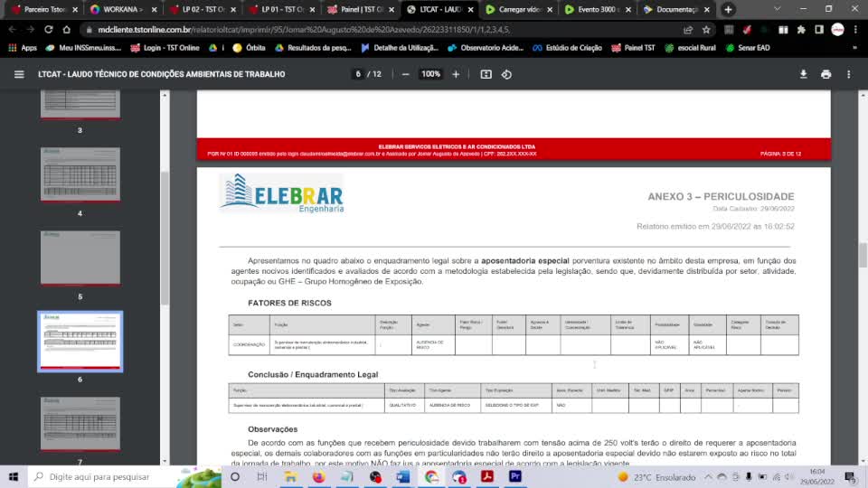868x488 pixels.
Task: Zoom in the PDF with plus icon
Action: 456,74
